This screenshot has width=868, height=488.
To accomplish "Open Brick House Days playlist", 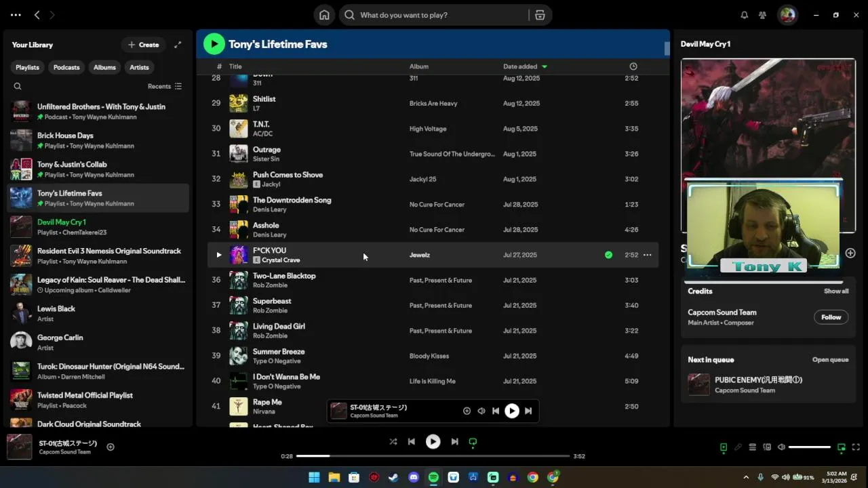I will pyautogui.click(x=98, y=140).
